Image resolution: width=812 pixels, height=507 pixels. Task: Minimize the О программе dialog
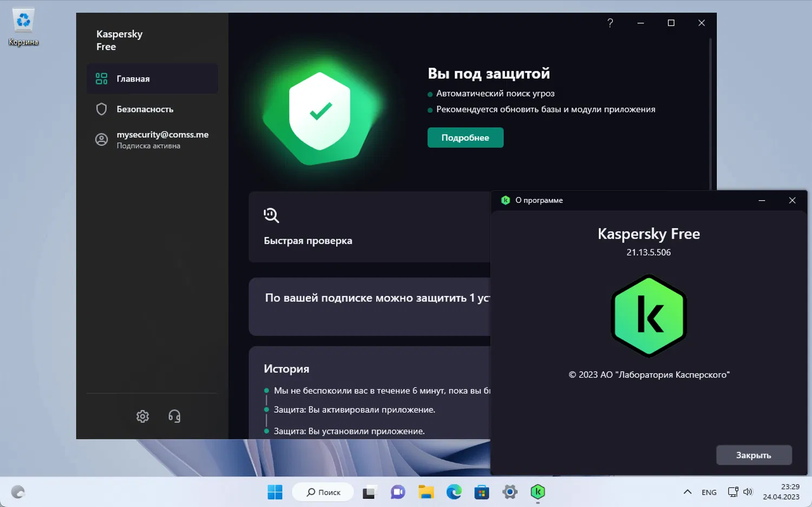click(x=762, y=200)
